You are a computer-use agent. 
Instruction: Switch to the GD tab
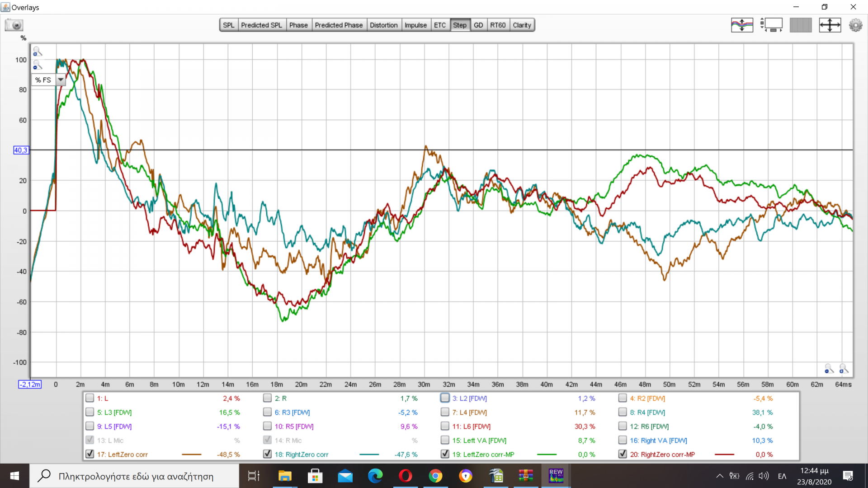pos(478,25)
